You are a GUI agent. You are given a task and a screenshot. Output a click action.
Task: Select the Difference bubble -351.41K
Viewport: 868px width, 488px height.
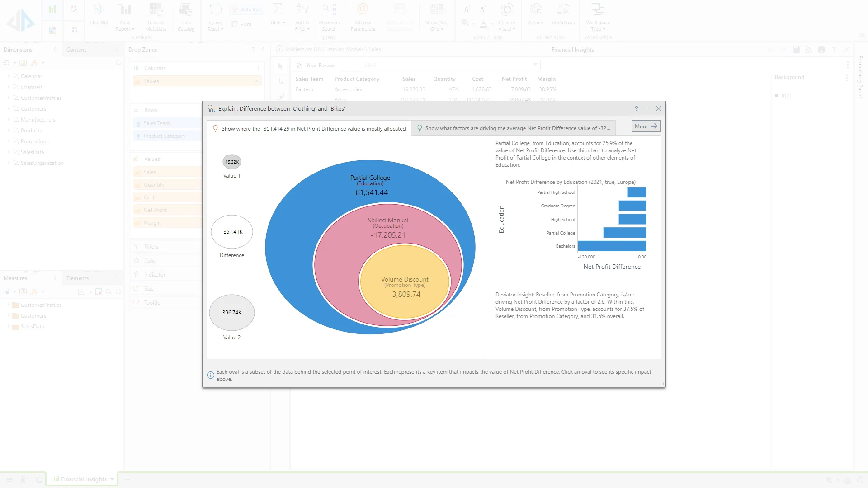coord(232,232)
